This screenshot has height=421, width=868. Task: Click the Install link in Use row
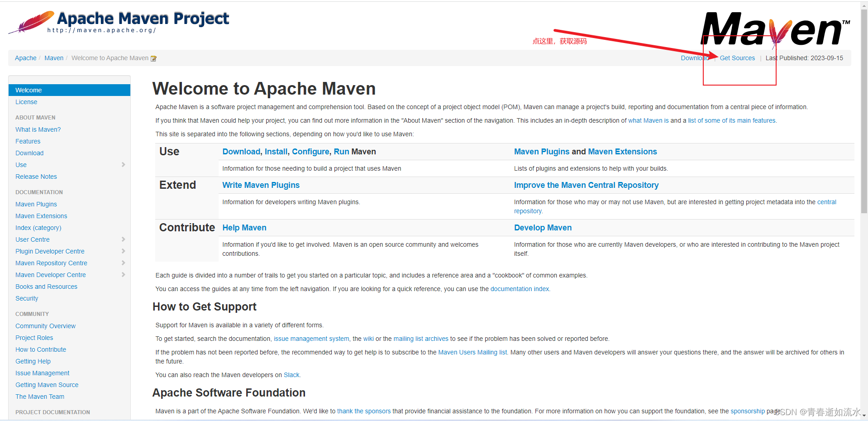click(276, 152)
